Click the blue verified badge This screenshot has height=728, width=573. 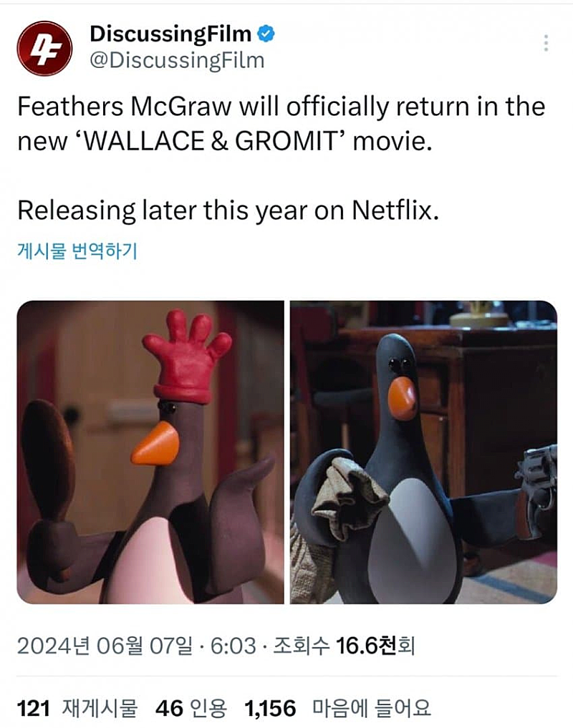(266, 34)
